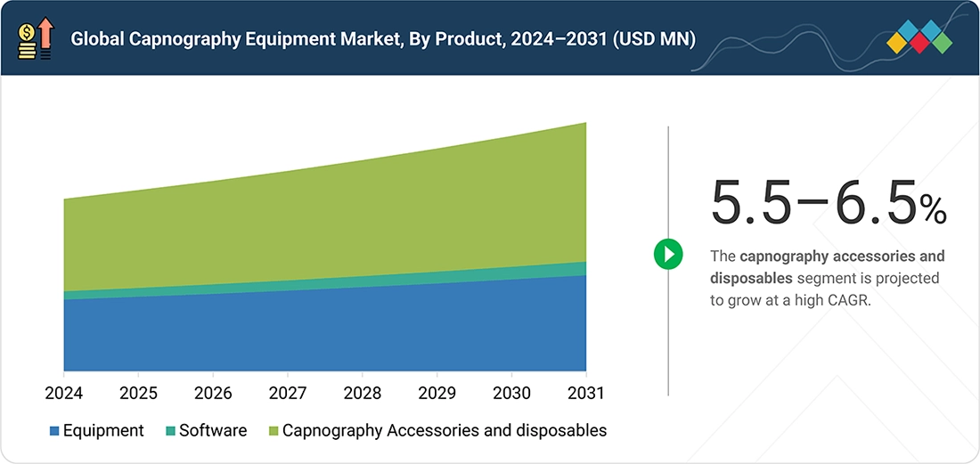Click the blue Equipment area in chart
This screenshot has width=980, height=464.
pyautogui.click(x=325, y=331)
